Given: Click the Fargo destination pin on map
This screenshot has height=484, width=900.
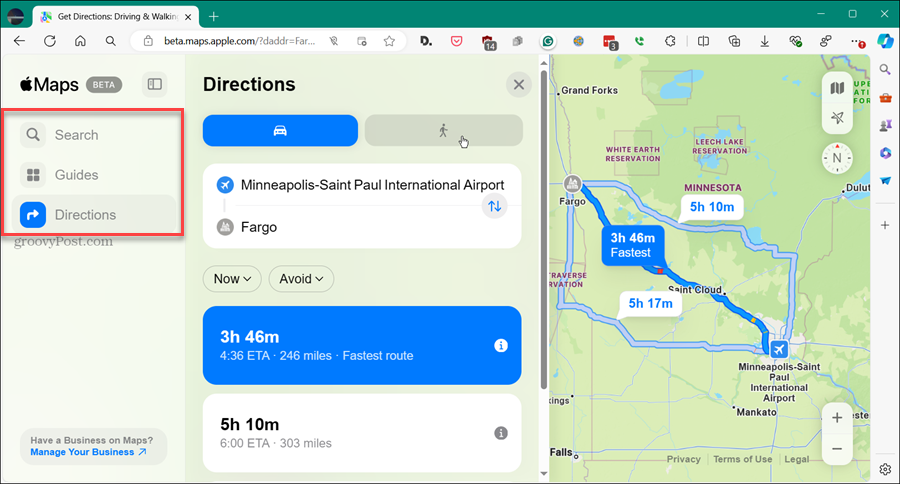Looking at the screenshot, I should [x=572, y=184].
